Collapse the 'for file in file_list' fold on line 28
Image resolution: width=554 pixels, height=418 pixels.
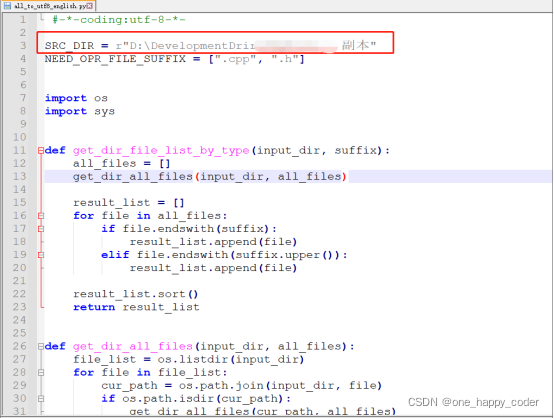coord(41,372)
